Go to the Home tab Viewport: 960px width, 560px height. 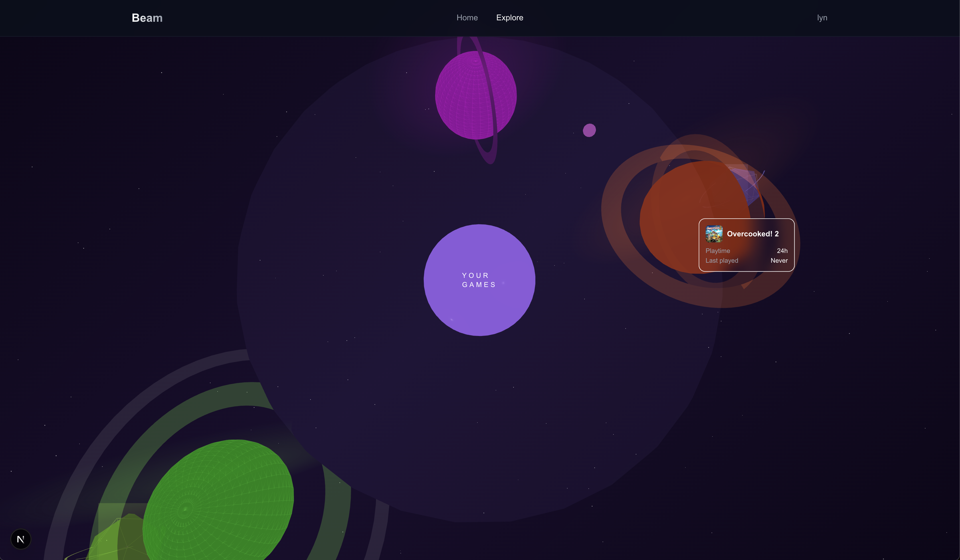click(467, 18)
